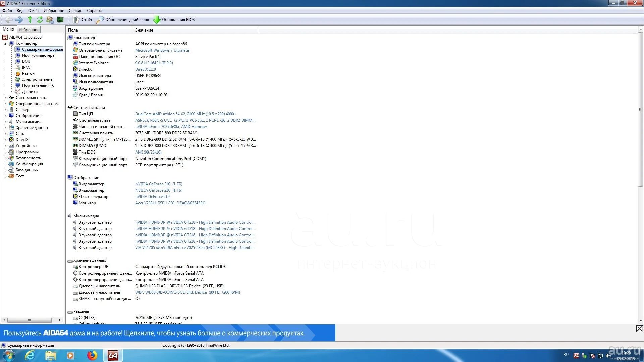Screen dimensions: 644x362
Task: Open Microsoft Windows 7 Ultimate link
Action: [x=162, y=50]
